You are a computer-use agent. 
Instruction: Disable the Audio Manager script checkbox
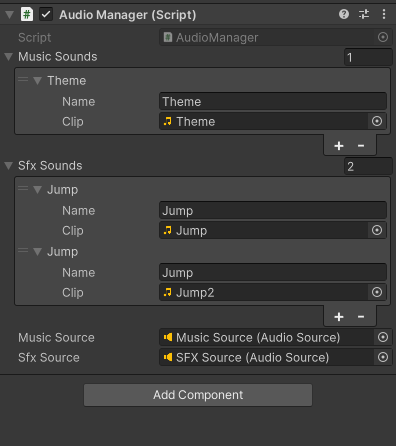point(46,14)
